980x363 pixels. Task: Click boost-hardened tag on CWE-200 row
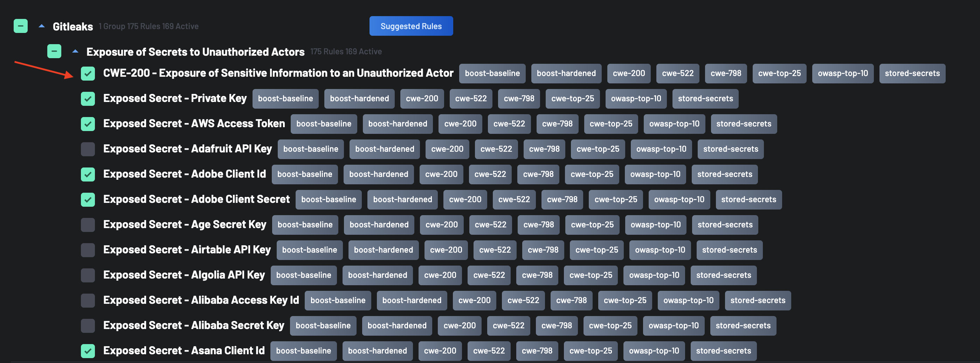pyautogui.click(x=566, y=74)
